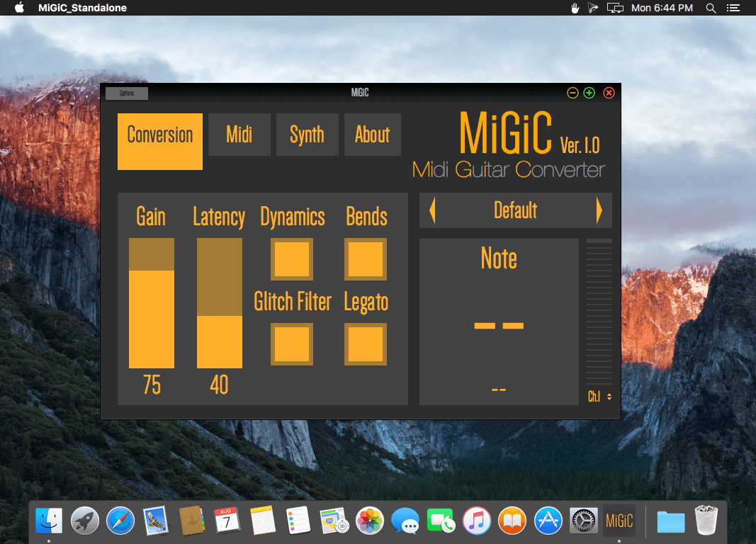Open the Apple menu
This screenshot has width=756, height=544.
point(19,8)
